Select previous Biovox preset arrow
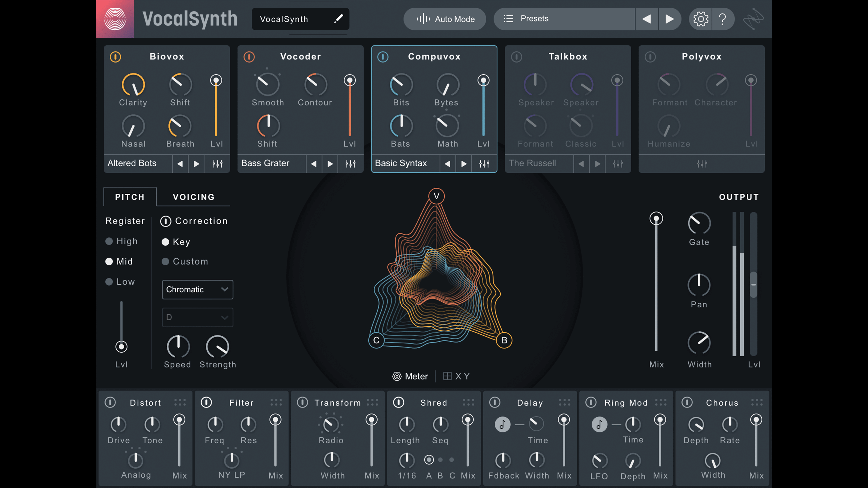 pyautogui.click(x=180, y=164)
